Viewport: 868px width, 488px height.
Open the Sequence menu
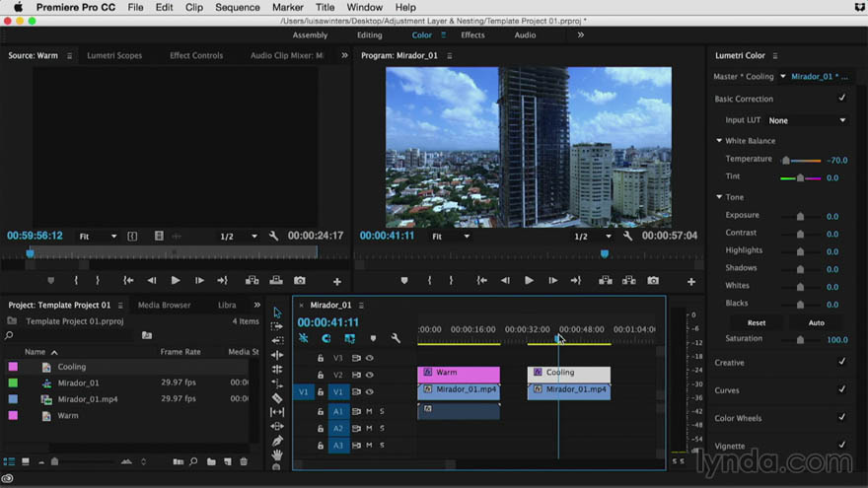click(x=237, y=7)
